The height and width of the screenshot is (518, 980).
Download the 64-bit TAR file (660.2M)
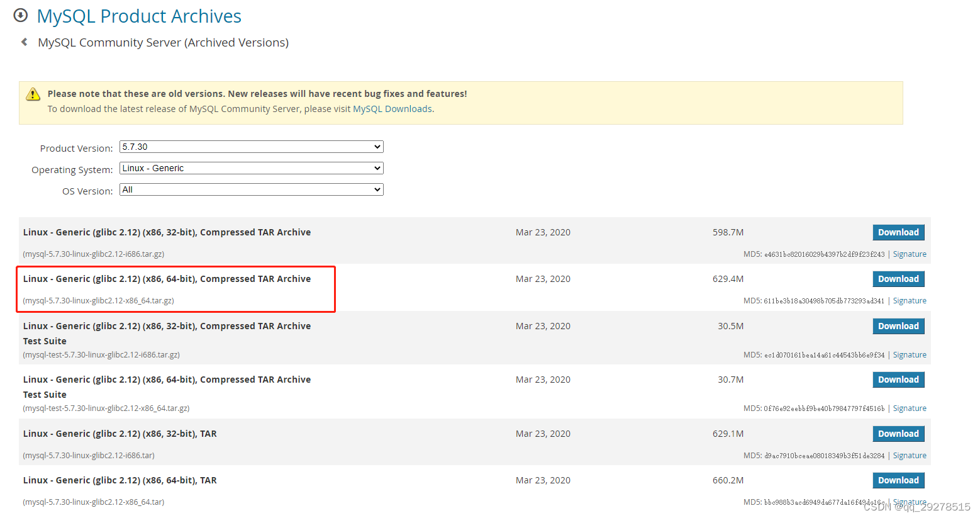(898, 480)
